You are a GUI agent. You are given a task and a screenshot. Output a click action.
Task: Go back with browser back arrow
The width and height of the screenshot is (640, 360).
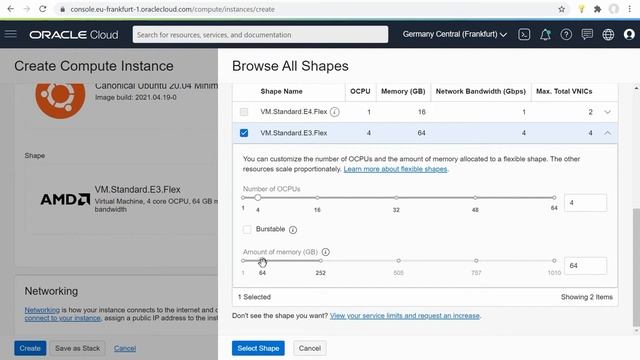click(11, 9)
